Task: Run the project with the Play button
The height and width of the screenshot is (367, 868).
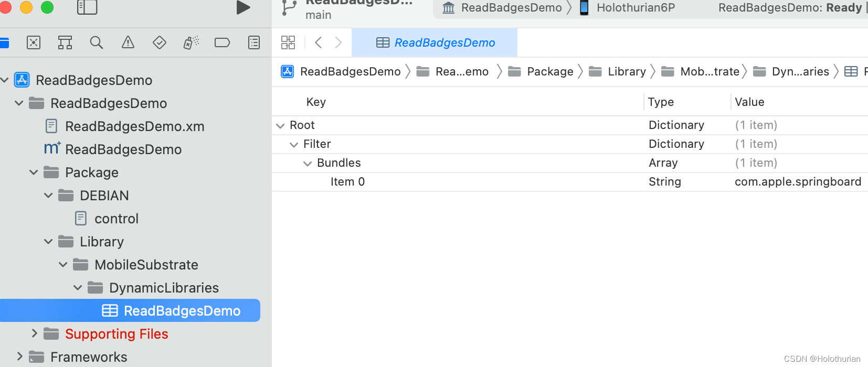Action: pos(243,7)
